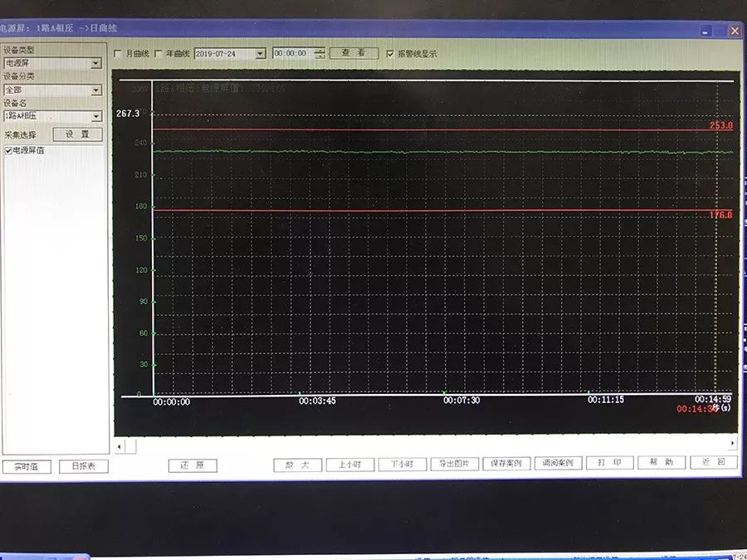747x560 pixels.
Task: Export the chart using 导出图片
Action: 454,464
